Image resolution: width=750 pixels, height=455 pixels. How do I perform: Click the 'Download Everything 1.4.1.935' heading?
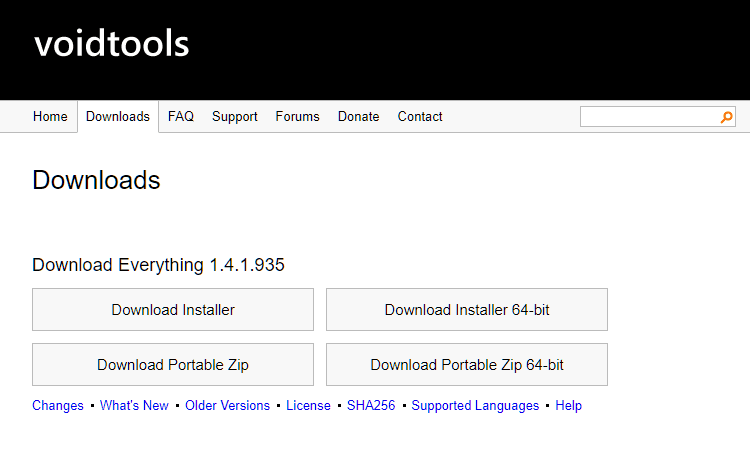tap(158, 265)
